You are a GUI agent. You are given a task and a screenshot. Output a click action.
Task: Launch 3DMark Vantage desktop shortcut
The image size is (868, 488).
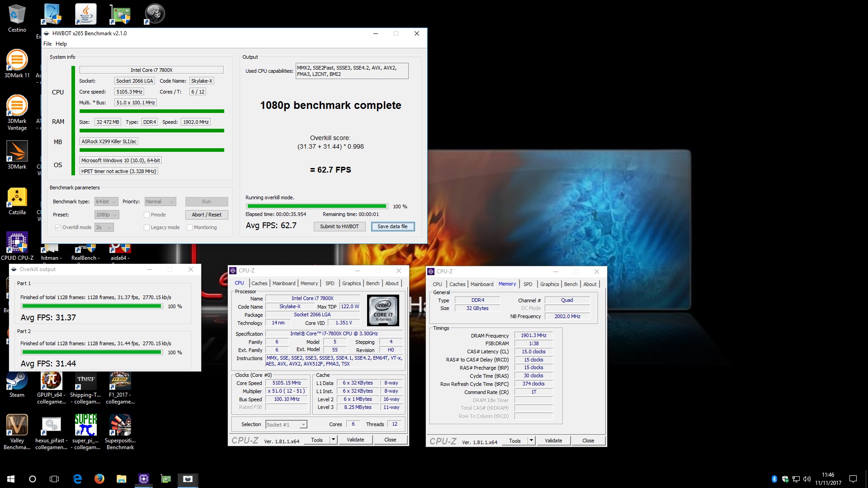point(17,113)
